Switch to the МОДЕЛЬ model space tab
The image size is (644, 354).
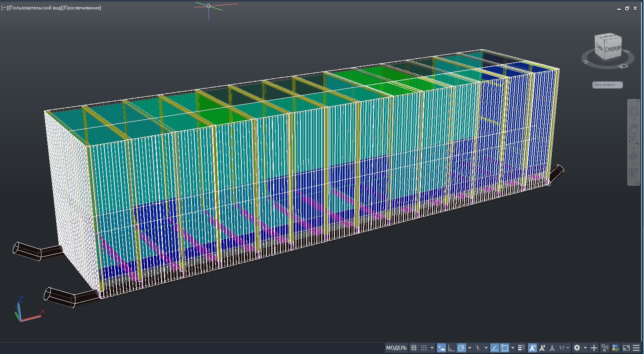(x=396, y=348)
